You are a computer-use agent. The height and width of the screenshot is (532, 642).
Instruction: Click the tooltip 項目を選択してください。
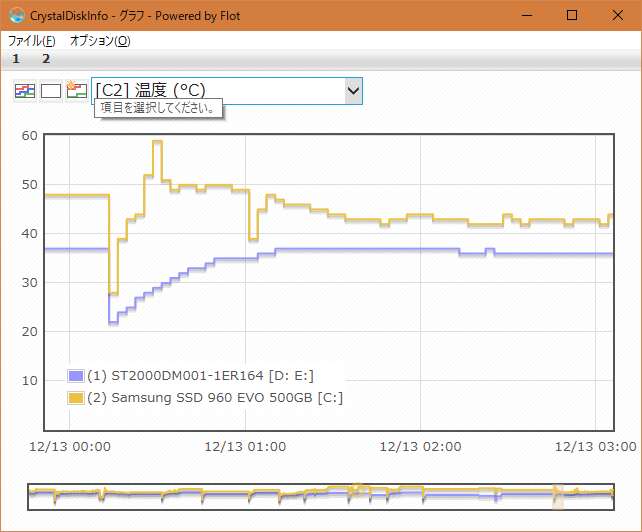(158, 108)
